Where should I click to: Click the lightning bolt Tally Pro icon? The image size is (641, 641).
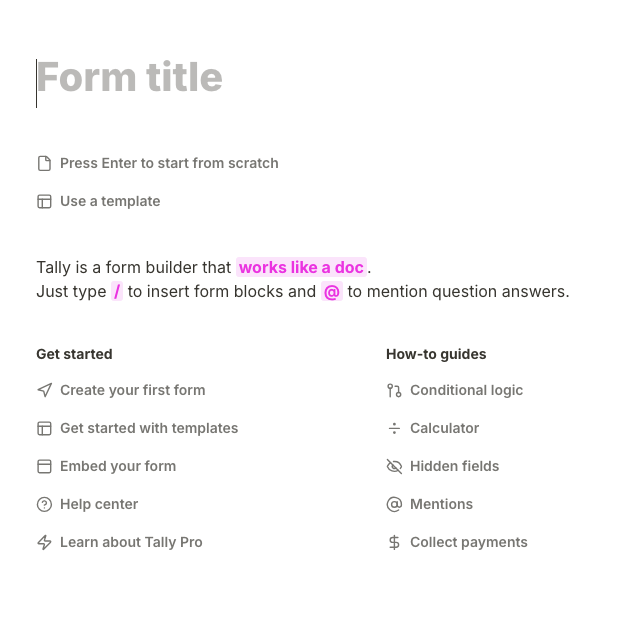[44, 542]
